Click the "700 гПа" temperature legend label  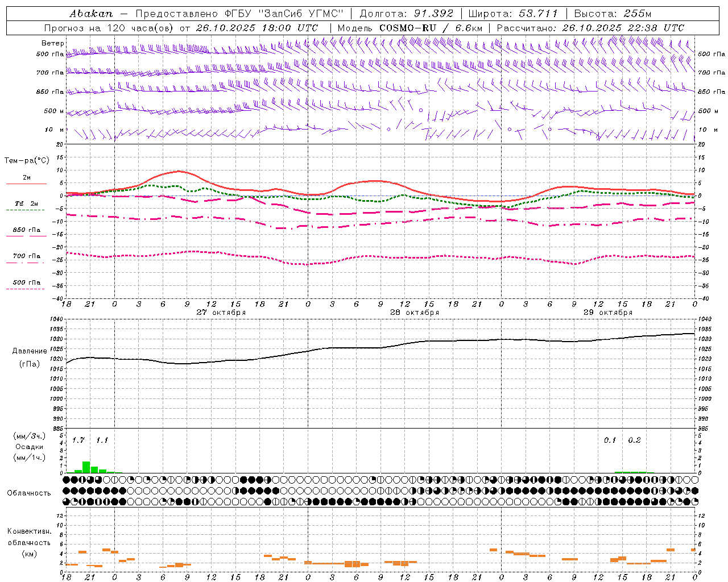[26, 256]
